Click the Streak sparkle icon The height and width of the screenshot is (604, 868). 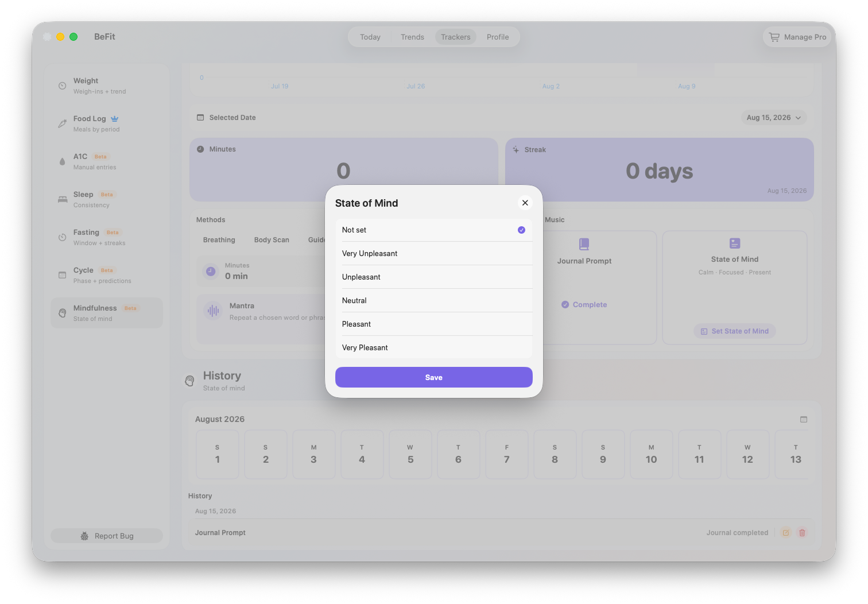[516, 150]
